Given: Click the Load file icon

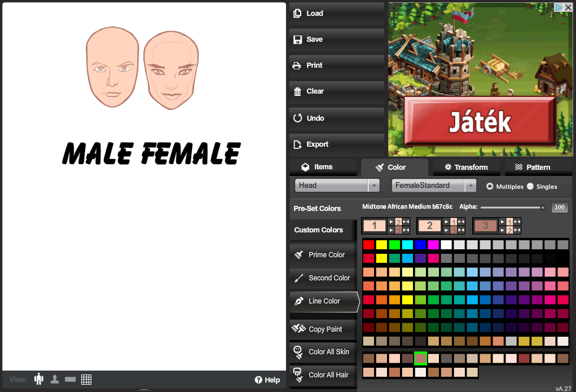Looking at the screenshot, I should 297,14.
